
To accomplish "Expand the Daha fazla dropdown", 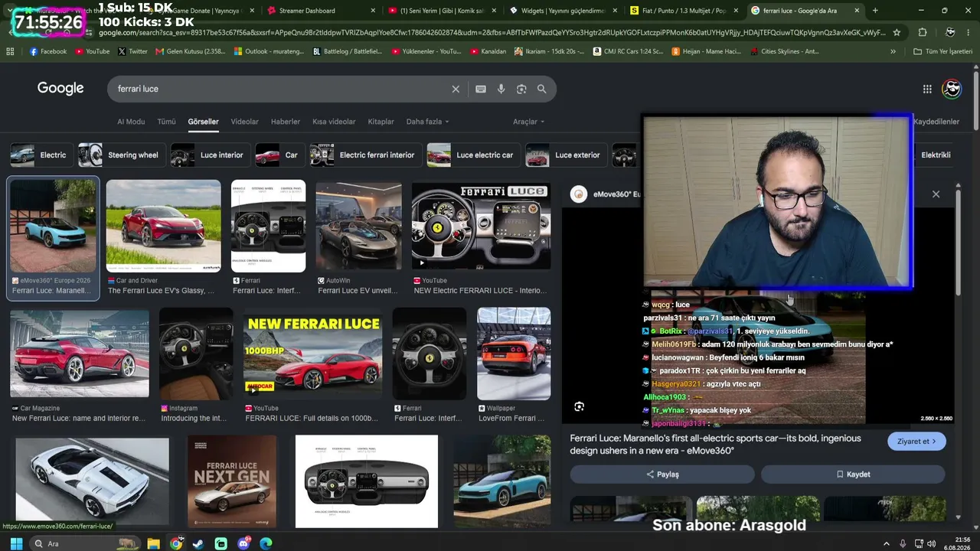I will click(x=427, y=122).
